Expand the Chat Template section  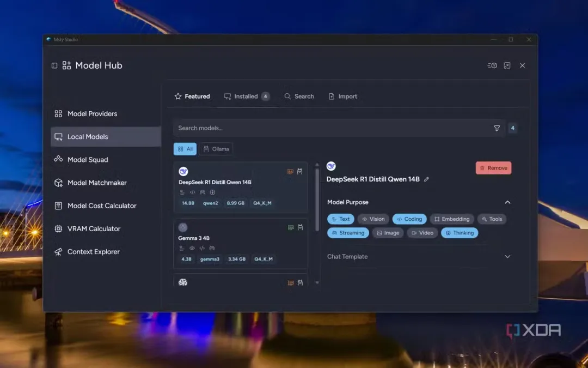[x=507, y=257]
